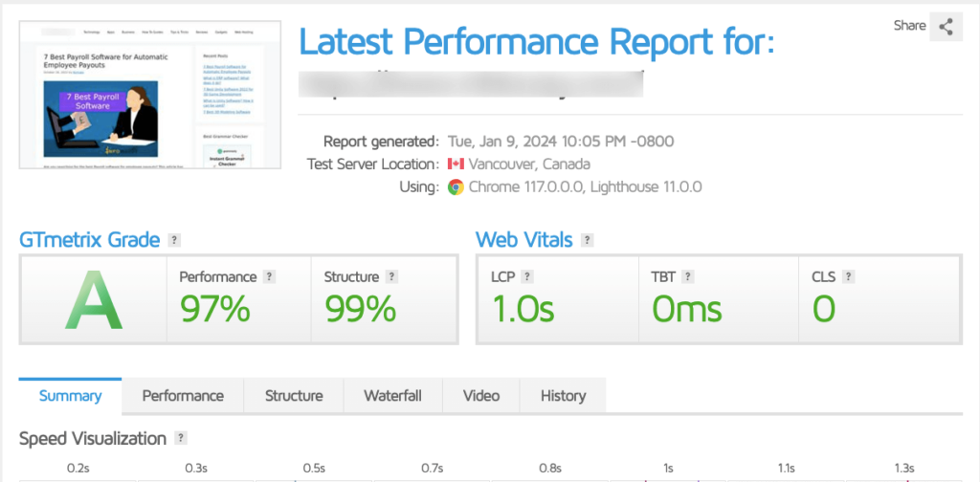Screen dimensions: 980x482
Task: Click help icon next to LCP
Action: pos(527,277)
